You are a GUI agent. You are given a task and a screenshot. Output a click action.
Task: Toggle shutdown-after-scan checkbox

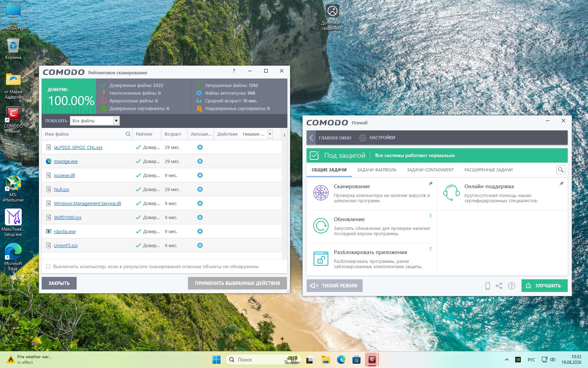point(48,267)
